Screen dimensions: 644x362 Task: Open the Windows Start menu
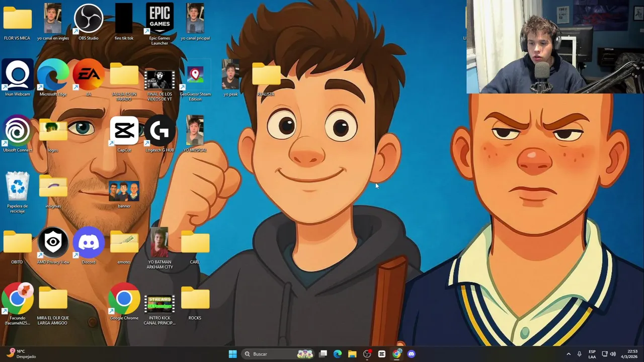(x=232, y=354)
